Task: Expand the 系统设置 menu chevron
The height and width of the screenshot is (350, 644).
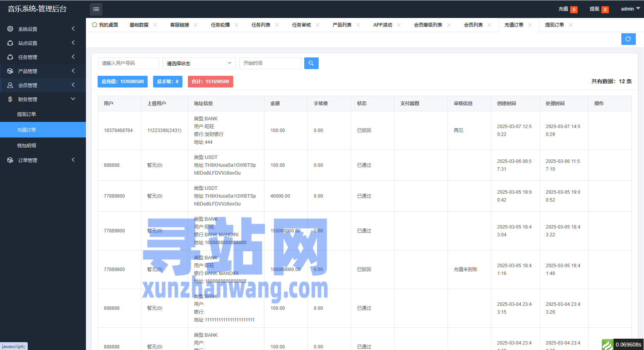Action: point(73,29)
